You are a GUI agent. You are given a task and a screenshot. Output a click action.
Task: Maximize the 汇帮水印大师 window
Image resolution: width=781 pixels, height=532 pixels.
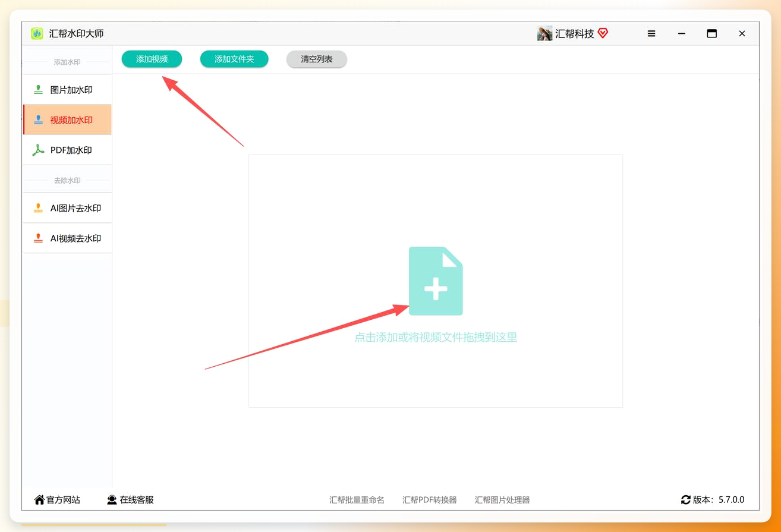(x=711, y=34)
